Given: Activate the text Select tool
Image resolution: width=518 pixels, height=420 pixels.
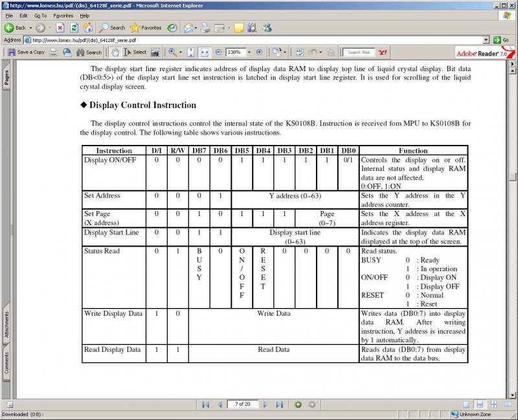Looking at the screenshot, I should 135,52.
